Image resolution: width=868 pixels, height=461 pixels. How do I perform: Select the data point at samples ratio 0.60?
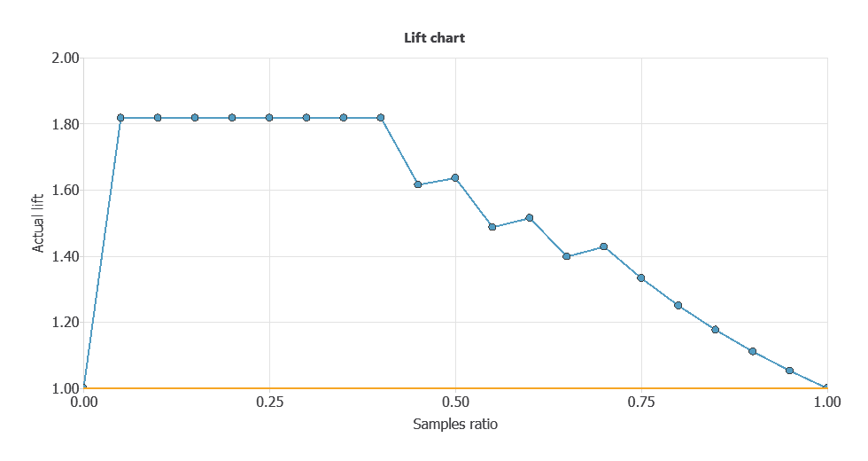coord(530,218)
